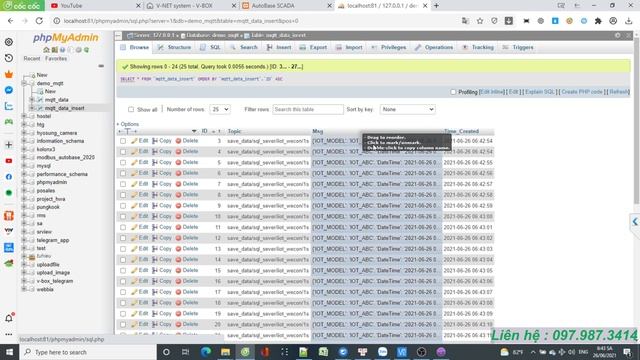The width and height of the screenshot is (640, 360).
Task: Click the Explain SQL link
Action: tap(540, 92)
